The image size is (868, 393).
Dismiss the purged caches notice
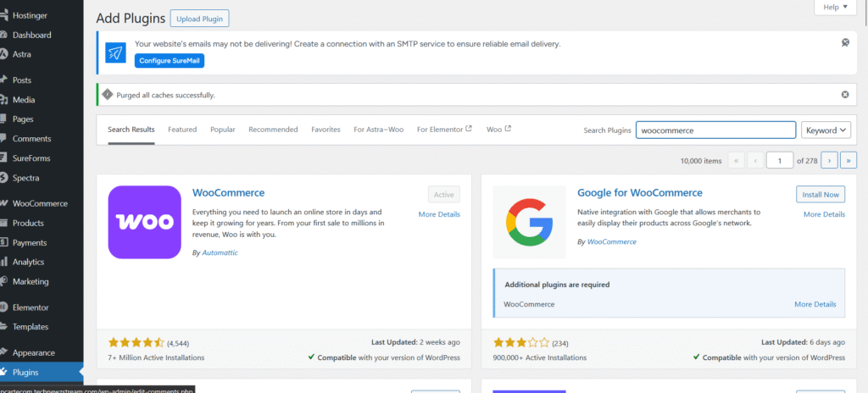pyautogui.click(x=845, y=95)
